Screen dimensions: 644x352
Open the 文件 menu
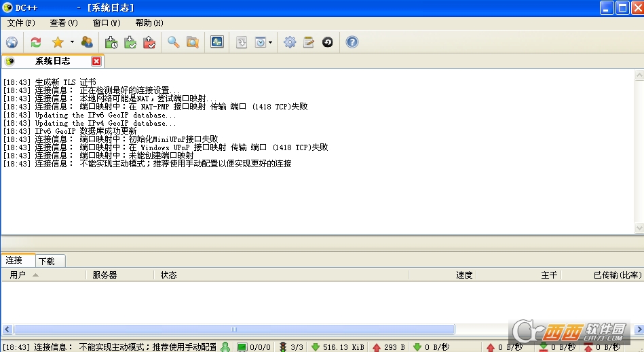[x=20, y=22]
